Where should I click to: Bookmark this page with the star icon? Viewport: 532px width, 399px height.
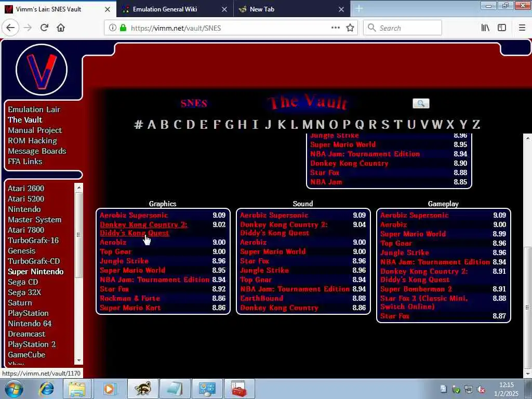pyautogui.click(x=350, y=28)
